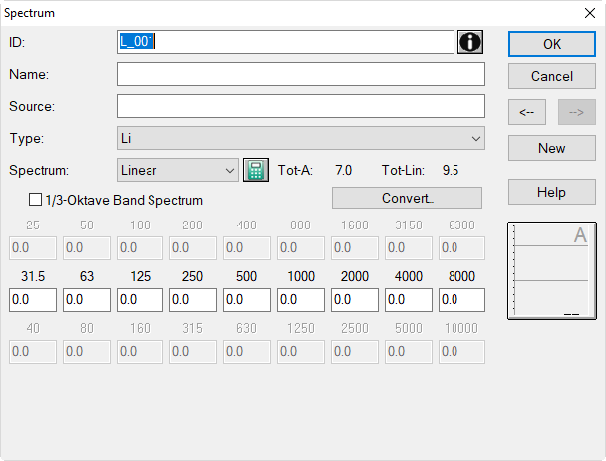
Task: Select the 1000 Hz band value field
Action: click(301, 299)
